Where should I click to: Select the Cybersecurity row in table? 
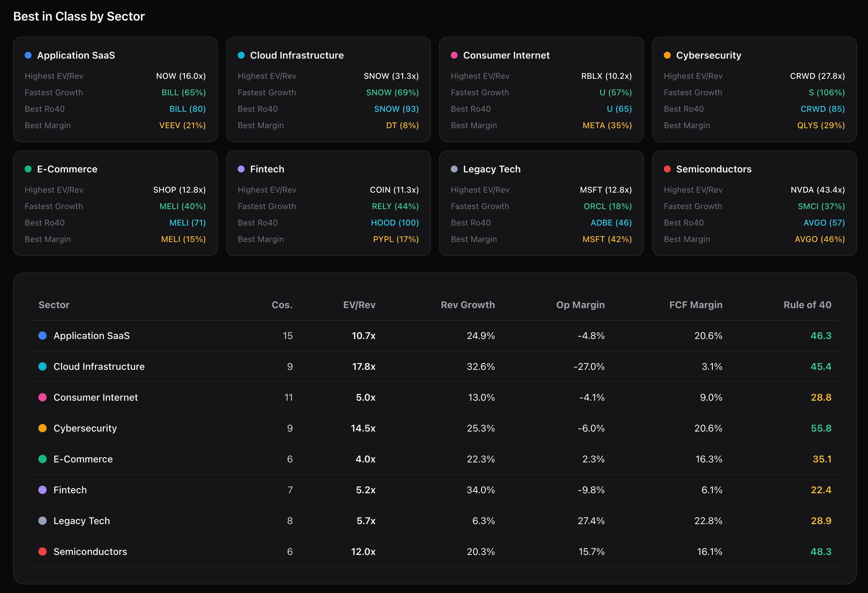tap(85, 428)
